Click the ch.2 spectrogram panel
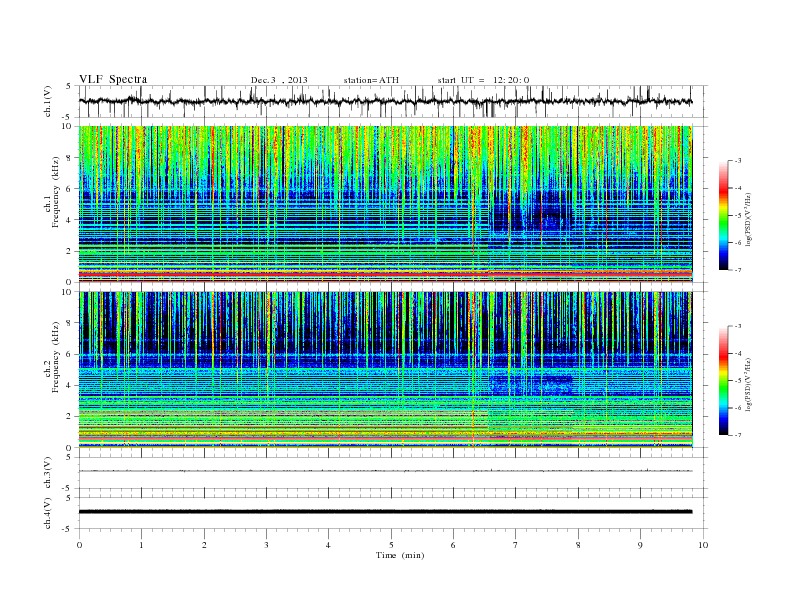This screenshot has width=792, height=612. (x=386, y=370)
